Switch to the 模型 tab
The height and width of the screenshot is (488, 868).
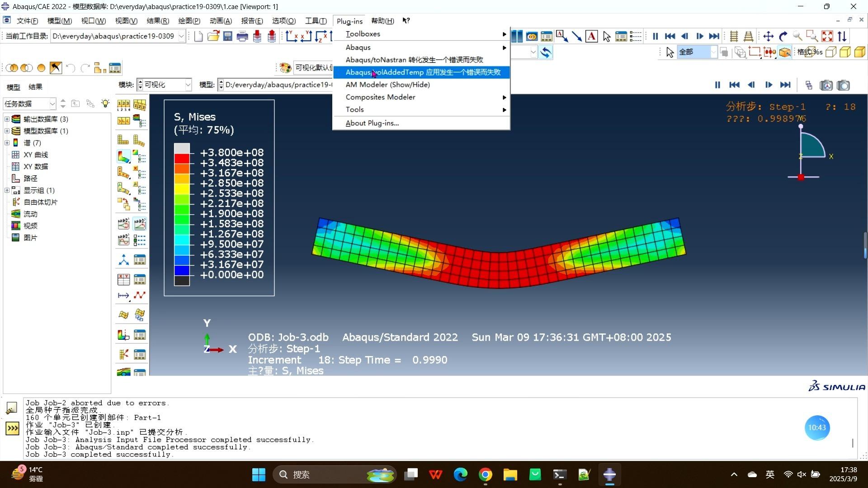pyautogui.click(x=13, y=87)
